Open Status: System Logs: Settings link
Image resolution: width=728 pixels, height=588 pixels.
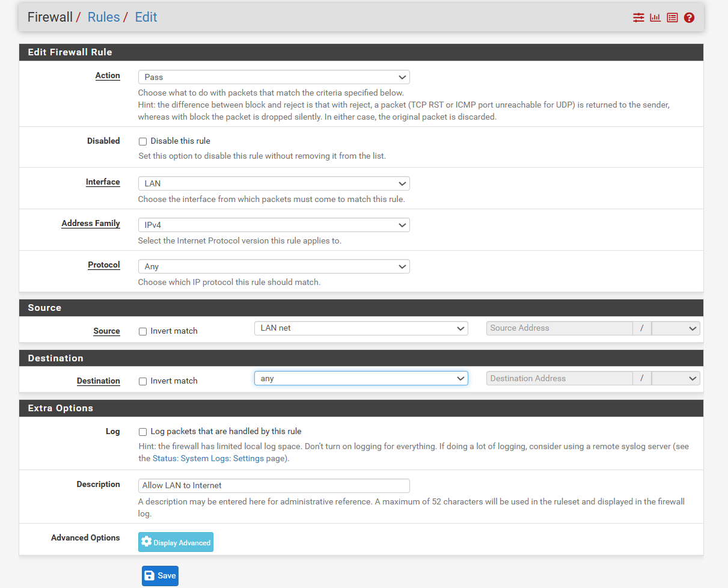[208, 459]
